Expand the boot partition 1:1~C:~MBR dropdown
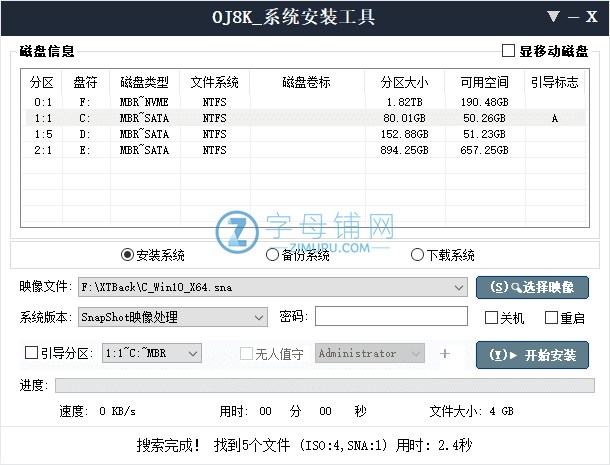The height and width of the screenshot is (465, 610). [x=193, y=353]
